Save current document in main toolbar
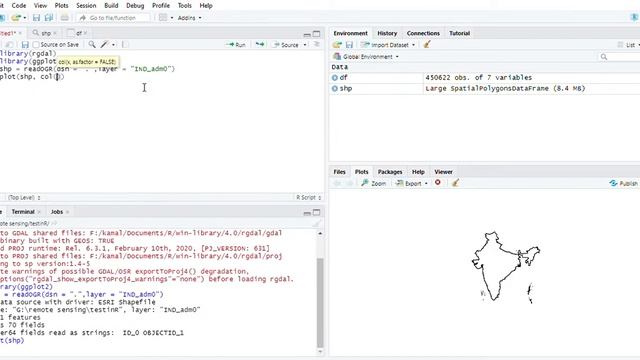 tap(36, 18)
